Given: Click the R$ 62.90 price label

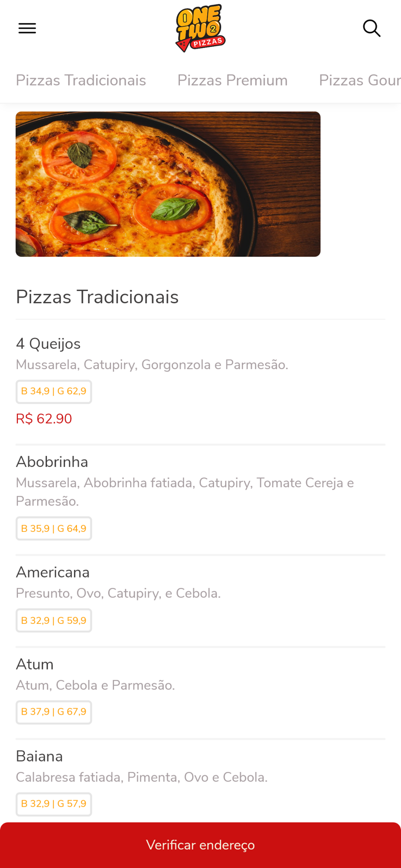Looking at the screenshot, I should [43, 418].
